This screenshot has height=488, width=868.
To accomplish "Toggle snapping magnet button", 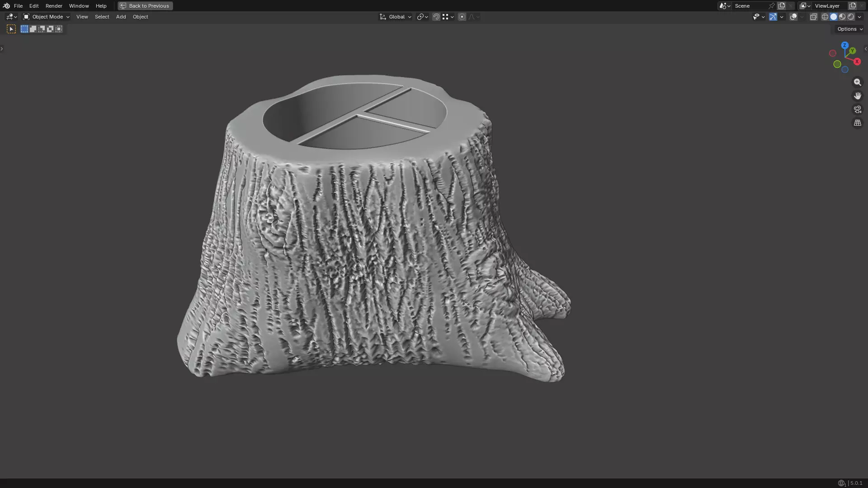I will point(436,17).
